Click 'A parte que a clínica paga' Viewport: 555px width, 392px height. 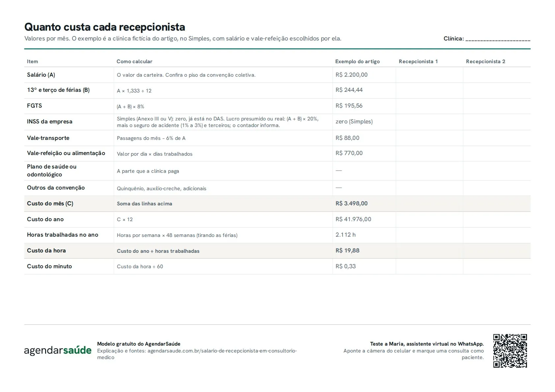tap(148, 171)
